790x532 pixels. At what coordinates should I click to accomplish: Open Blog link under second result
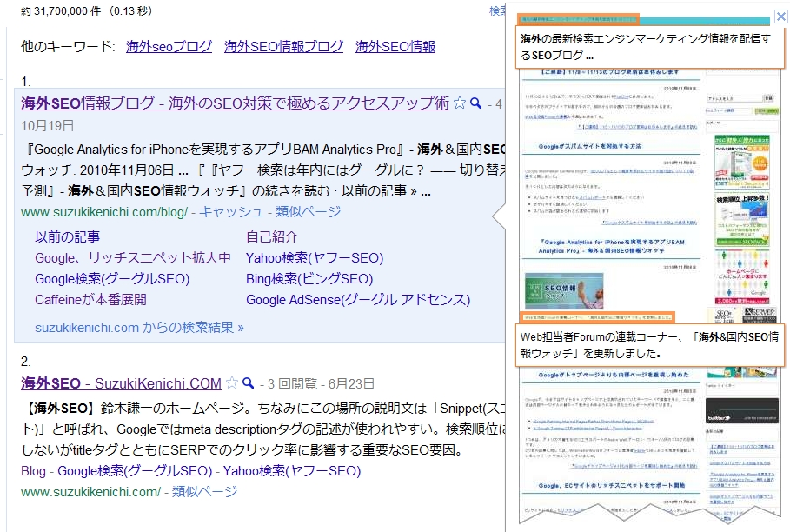[x=33, y=471]
